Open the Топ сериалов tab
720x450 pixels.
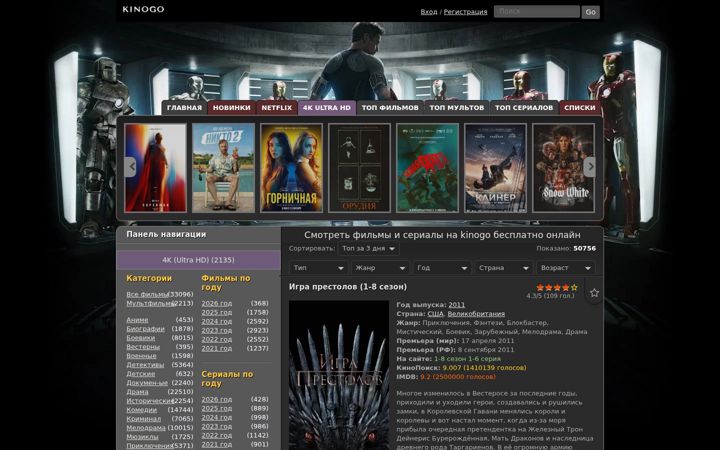click(x=524, y=107)
